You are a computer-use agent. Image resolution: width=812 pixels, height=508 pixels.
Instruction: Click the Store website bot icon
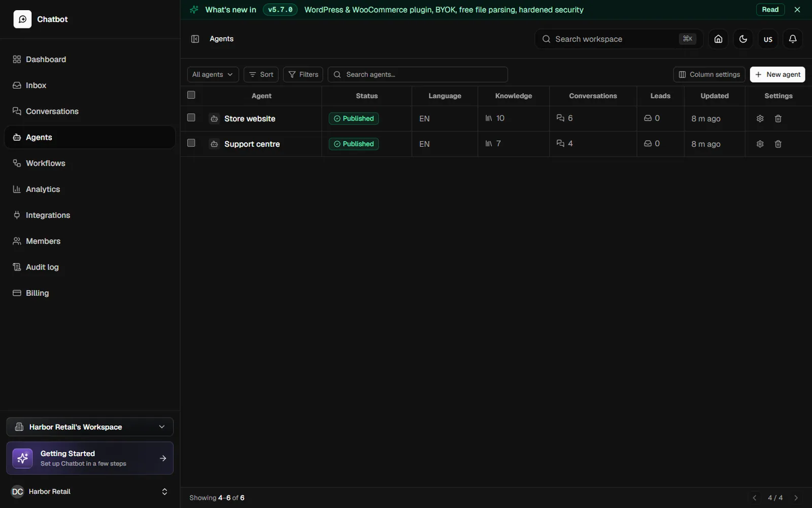pyautogui.click(x=214, y=118)
